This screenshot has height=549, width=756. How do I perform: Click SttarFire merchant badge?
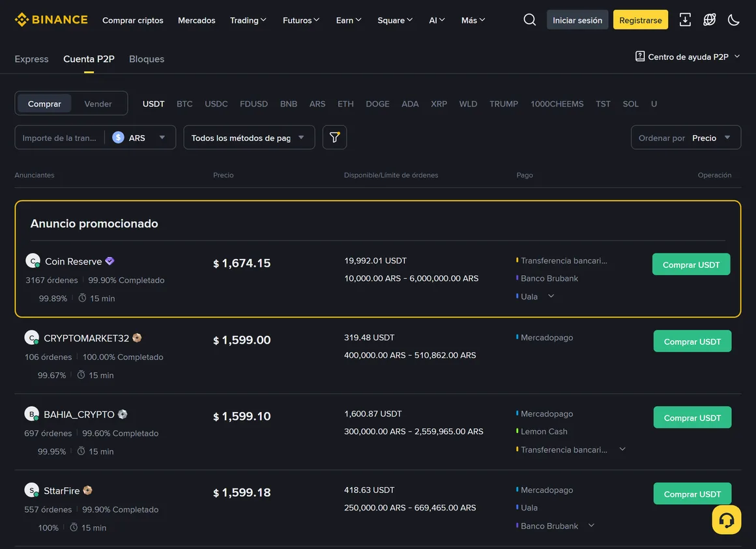87,490
